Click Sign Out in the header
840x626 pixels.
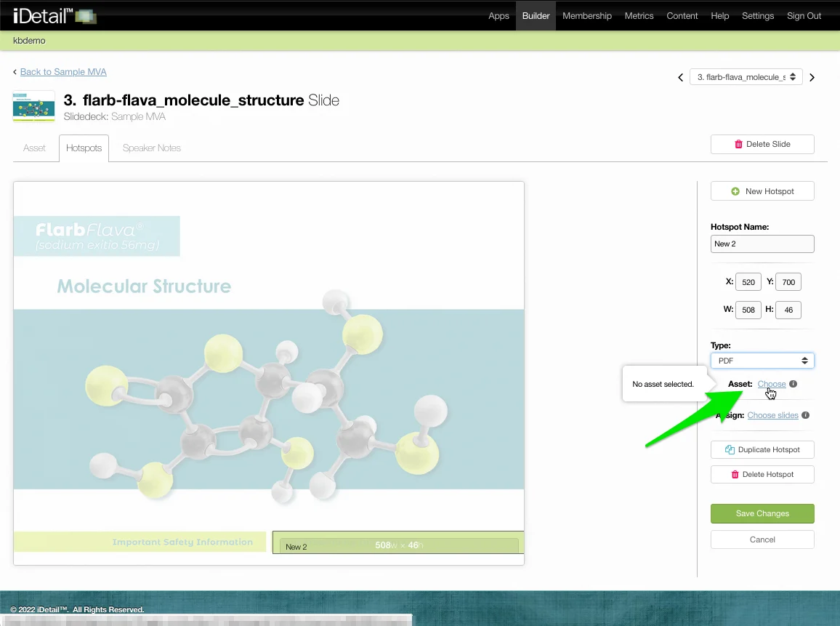(x=804, y=15)
